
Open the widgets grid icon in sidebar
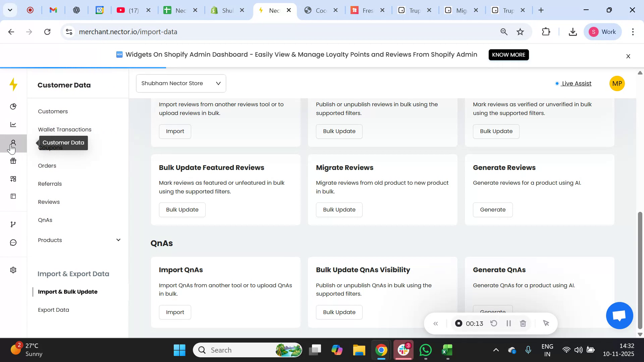tap(13, 179)
